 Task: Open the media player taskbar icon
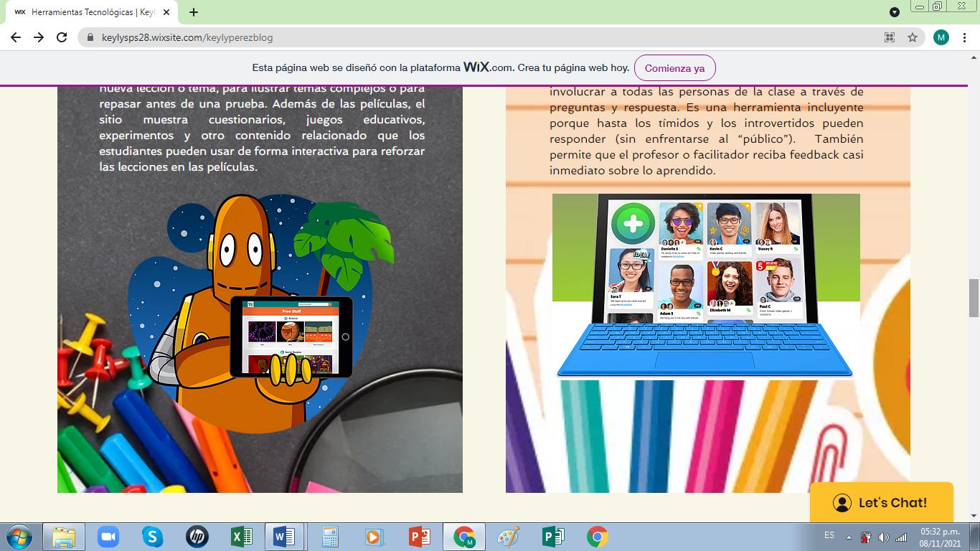coord(374,537)
